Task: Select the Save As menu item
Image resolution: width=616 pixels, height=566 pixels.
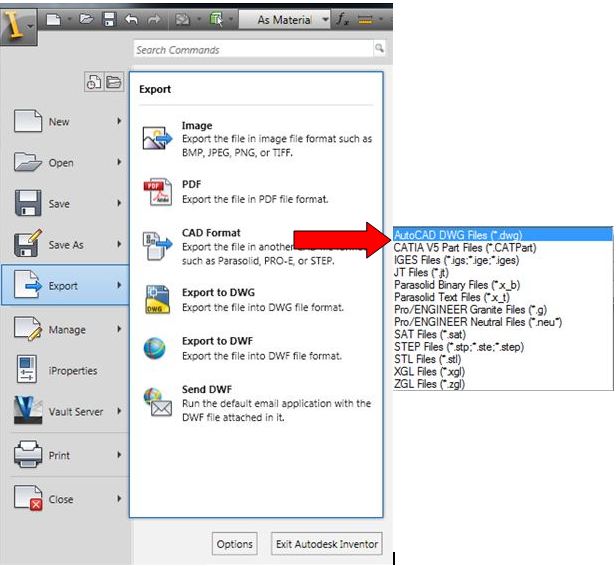Action: pos(67,244)
